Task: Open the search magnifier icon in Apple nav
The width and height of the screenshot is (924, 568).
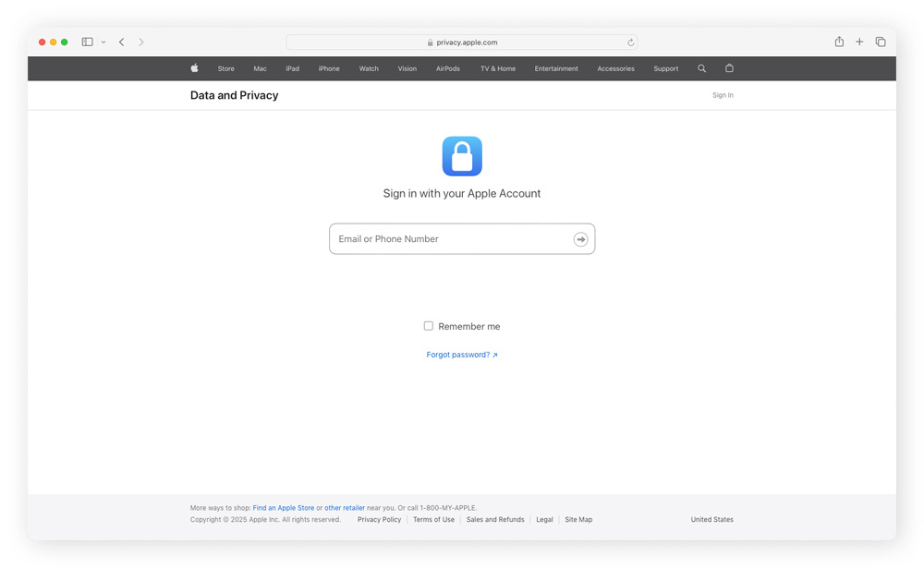Action: tap(701, 68)
